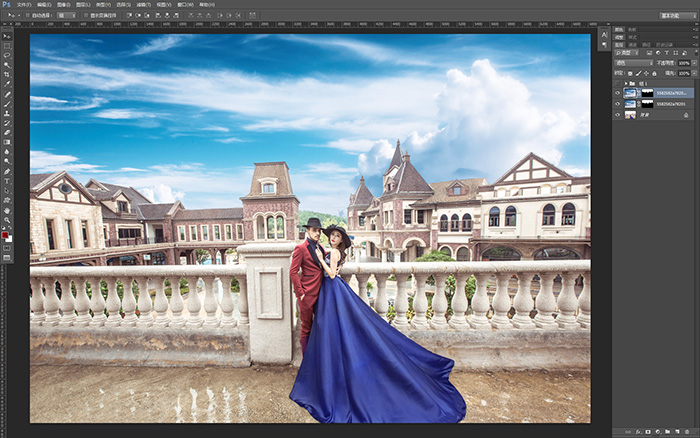The width and height of the screenshot is (700, 438).
Task: Click the layer opacity value field
Action: tap(684, 63)
